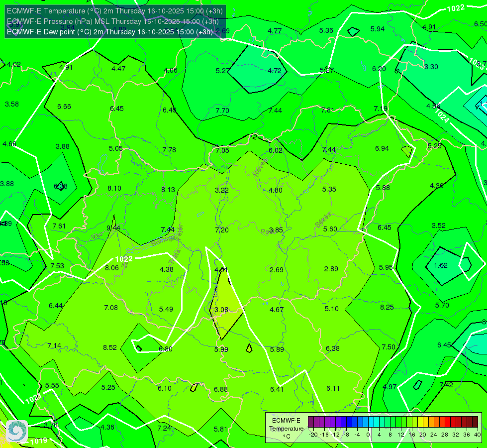This screenshot has height=448, width=487.
Task: Click the dew point value 6.66
Action: (64, 107)
